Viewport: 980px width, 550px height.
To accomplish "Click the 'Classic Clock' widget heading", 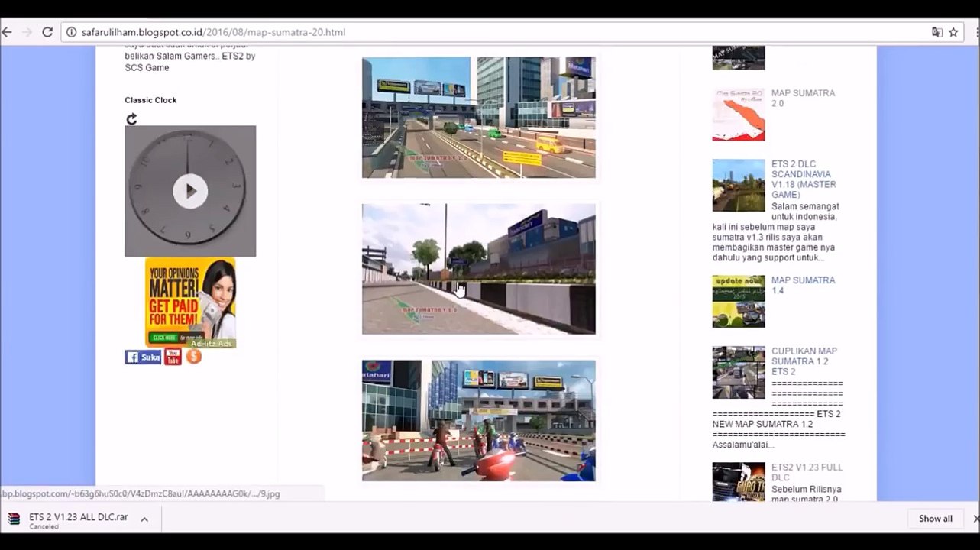I will [x=150, y=100].
